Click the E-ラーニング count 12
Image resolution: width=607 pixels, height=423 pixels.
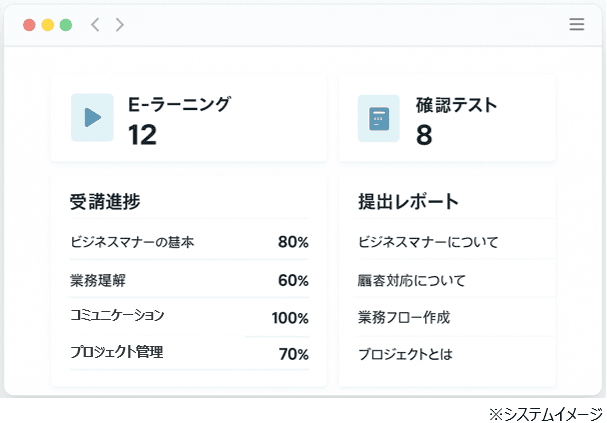click(x=142, y=135)
